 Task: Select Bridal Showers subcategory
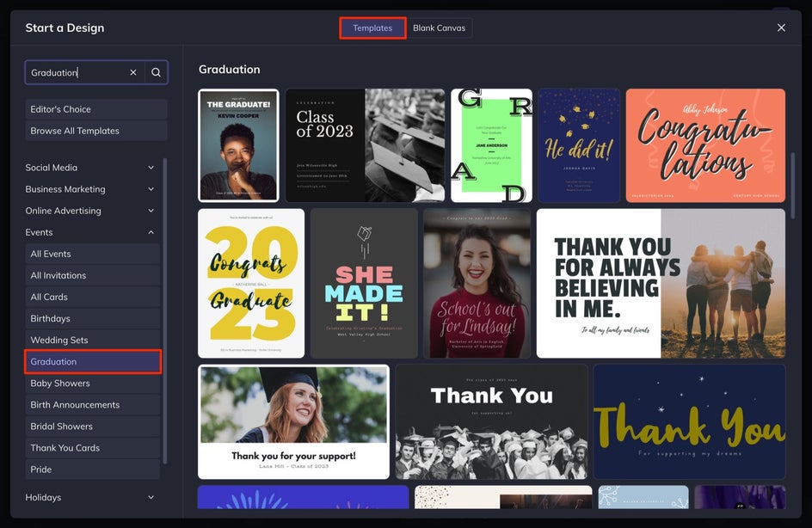coord(93,427)
